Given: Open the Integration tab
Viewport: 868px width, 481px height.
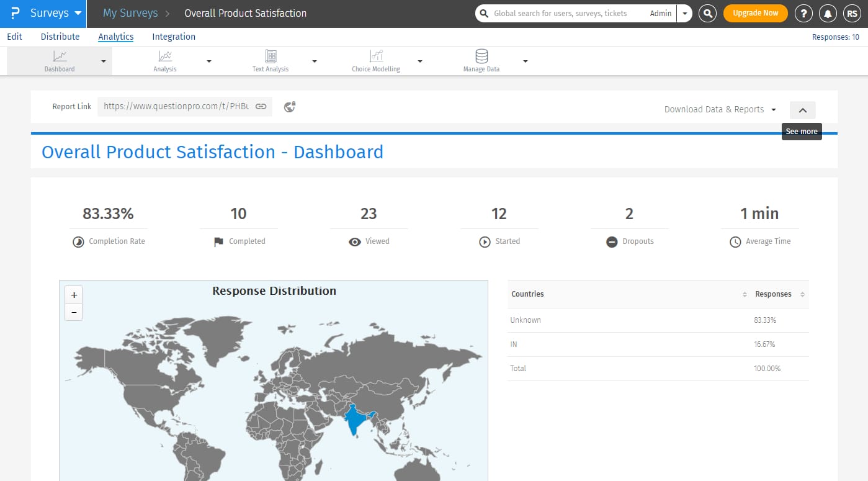Looking at the screenshot, I should point(174,37).
